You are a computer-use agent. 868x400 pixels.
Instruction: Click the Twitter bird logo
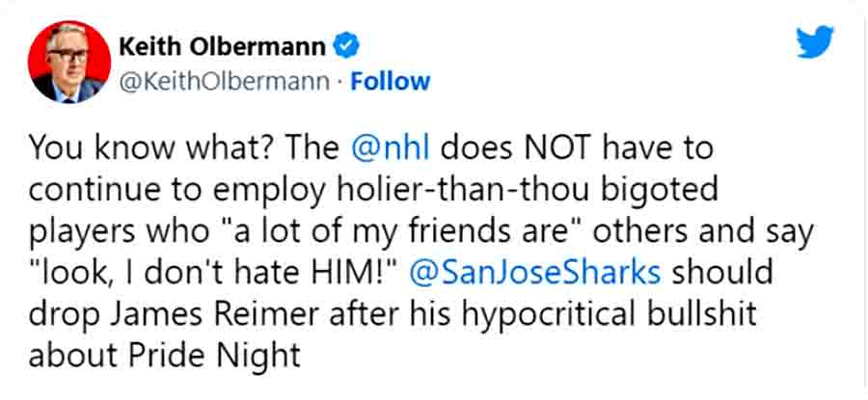tap(815, 43)
